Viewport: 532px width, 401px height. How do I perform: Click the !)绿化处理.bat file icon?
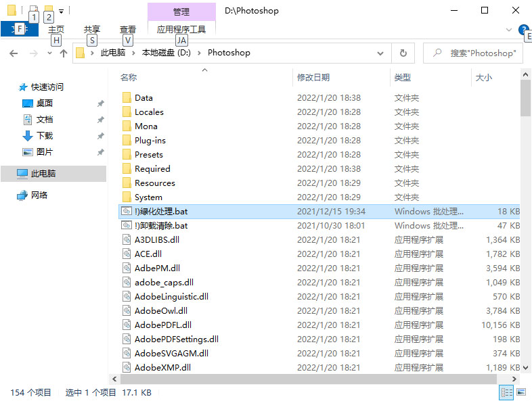127,212
